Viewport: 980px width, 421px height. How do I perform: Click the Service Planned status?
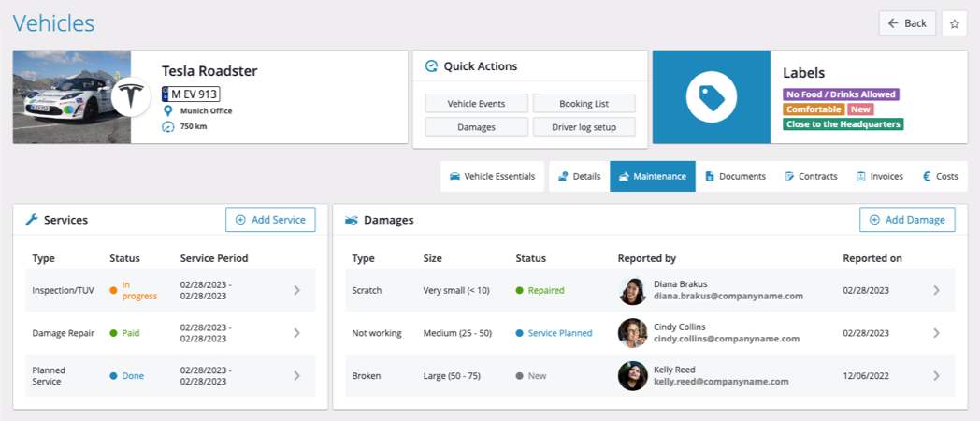(x=560, y=333)
